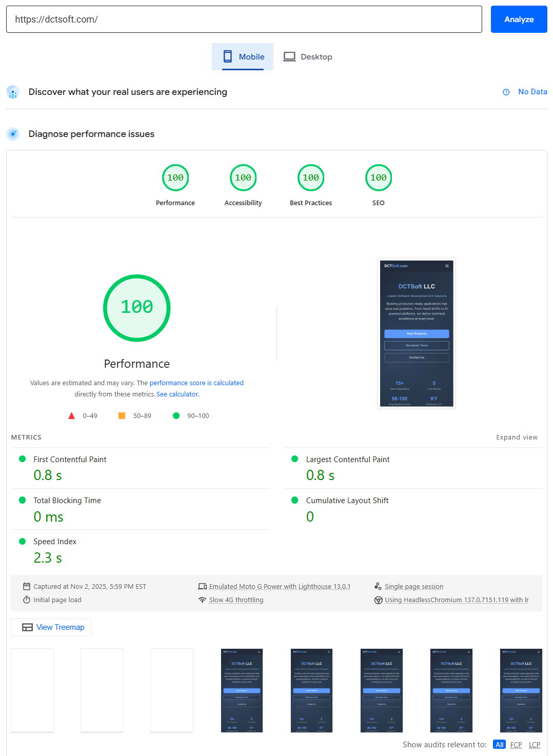Image resolution: width=553 pixels, height=756 pixels.
Task: Click Emulated Moto G Power device info
Action: pos(280,587)
